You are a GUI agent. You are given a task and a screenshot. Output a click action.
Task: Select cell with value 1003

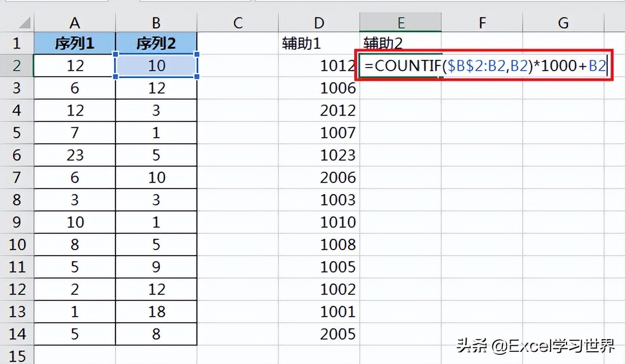pyautogui.click(x=319, y=200)
